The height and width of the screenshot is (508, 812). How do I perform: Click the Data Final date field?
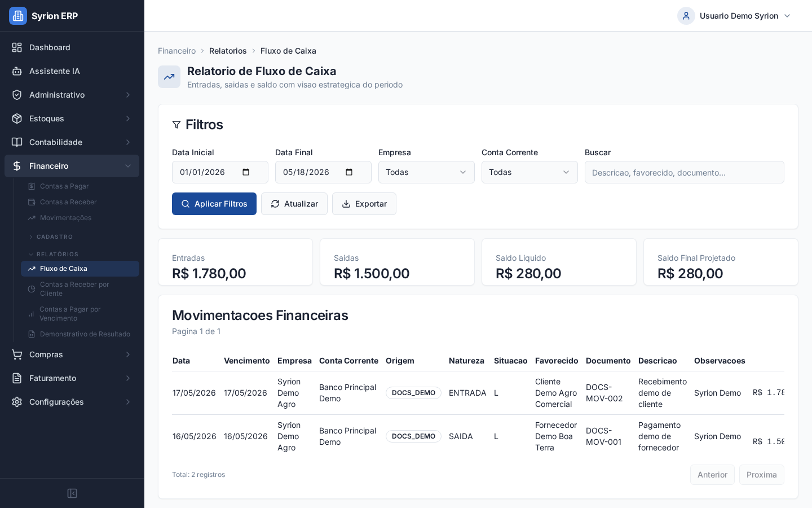(x=323, y=172)
